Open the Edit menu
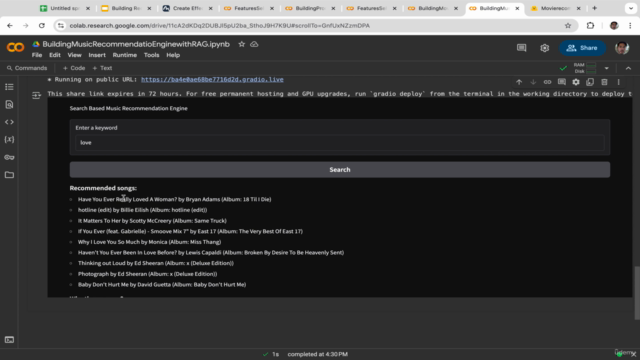640x360 pixels. (55, 55)
